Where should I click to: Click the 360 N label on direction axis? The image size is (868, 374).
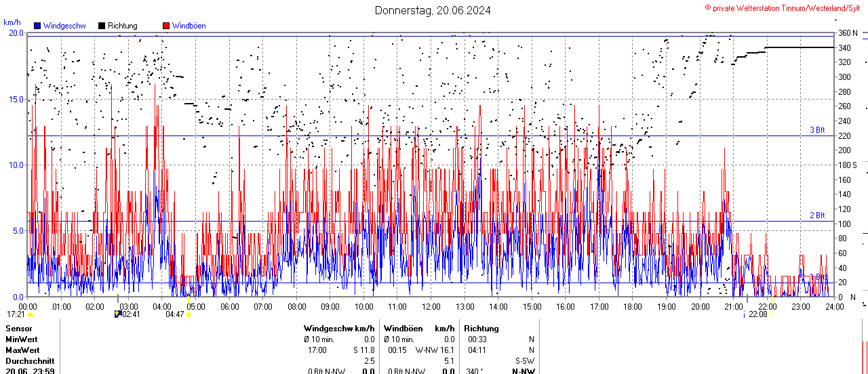coord(848,33)
